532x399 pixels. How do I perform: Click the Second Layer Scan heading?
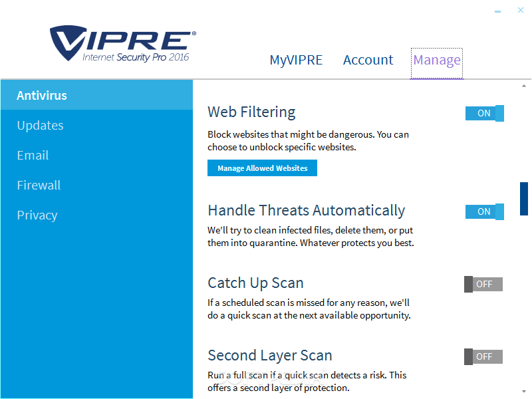(x=270, y=356)
